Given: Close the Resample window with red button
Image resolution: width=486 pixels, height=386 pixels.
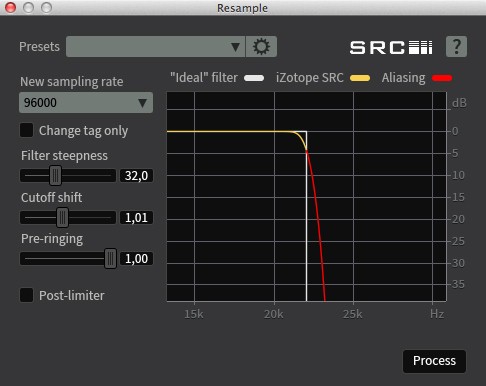Looking at the screenshot, I should click(11, 7).
